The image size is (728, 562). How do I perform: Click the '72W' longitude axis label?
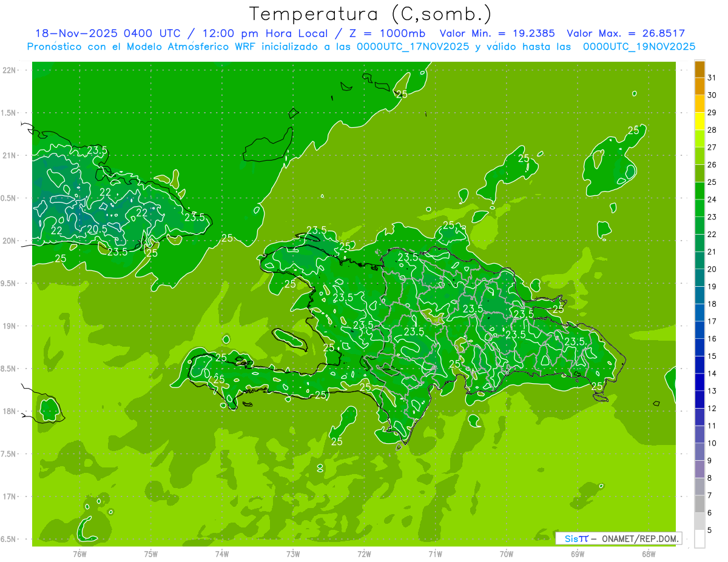coord(364,554)
